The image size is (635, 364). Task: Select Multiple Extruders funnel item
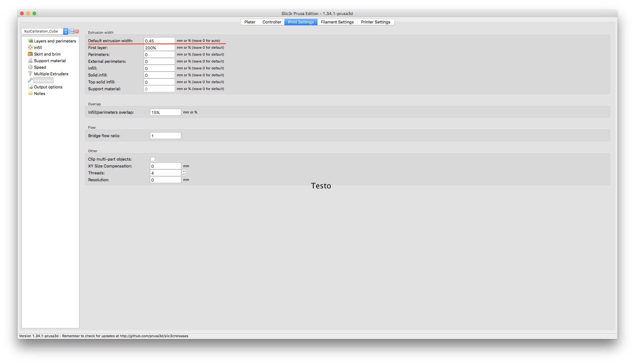pyautogui.click(x=51, y=74)
